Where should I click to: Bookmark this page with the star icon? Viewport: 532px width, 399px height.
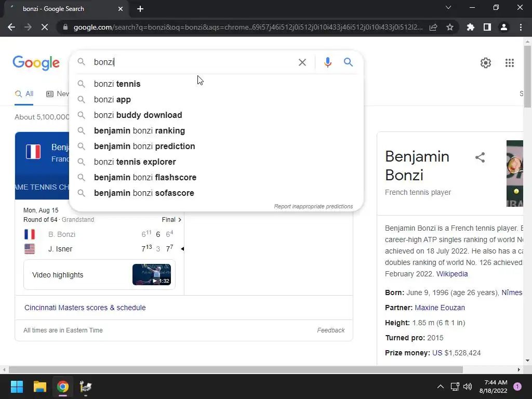[x=450, y=27]
